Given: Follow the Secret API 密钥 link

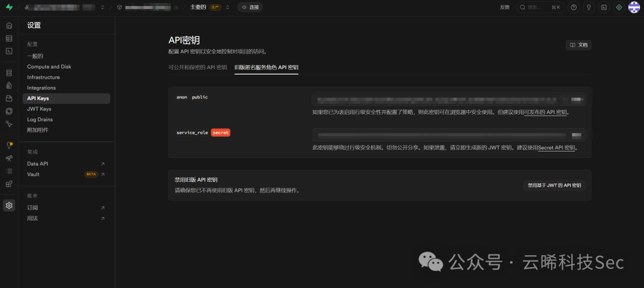Looking at the screenshot, I should (556, 147).
